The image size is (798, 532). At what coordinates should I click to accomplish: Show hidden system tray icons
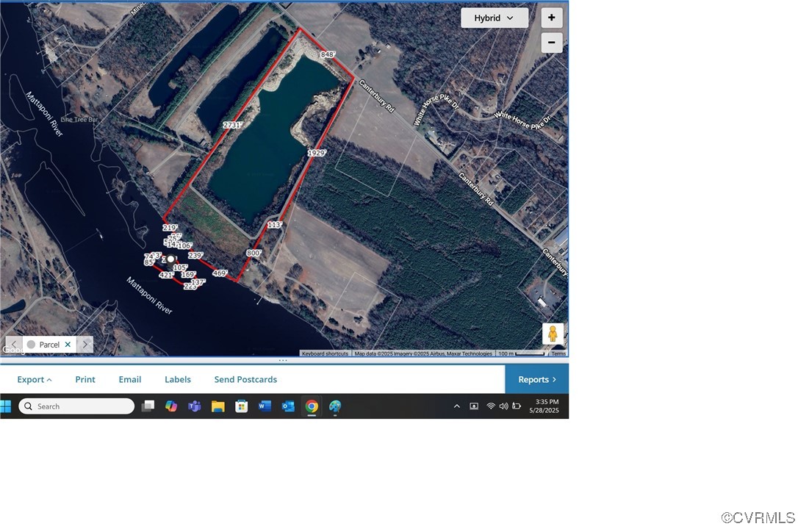point(456,406)
